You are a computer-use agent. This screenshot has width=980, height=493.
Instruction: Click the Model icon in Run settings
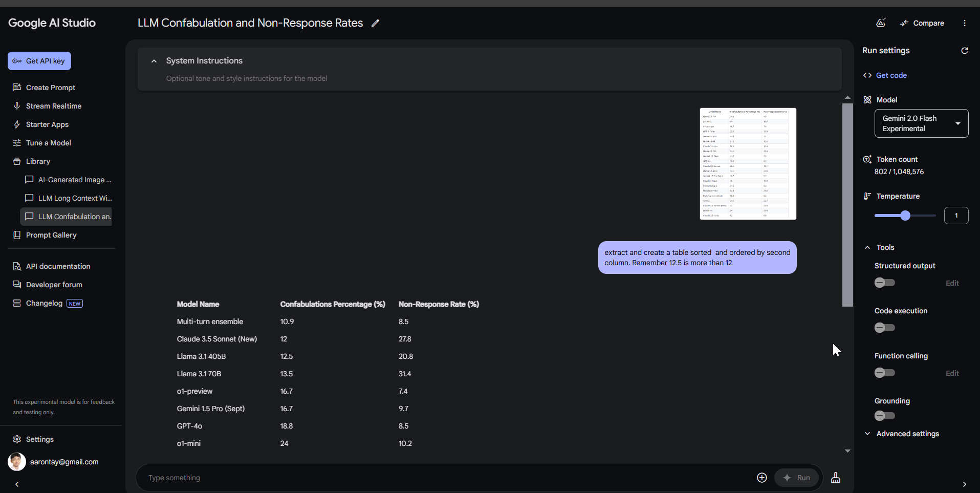click(867, 100)
